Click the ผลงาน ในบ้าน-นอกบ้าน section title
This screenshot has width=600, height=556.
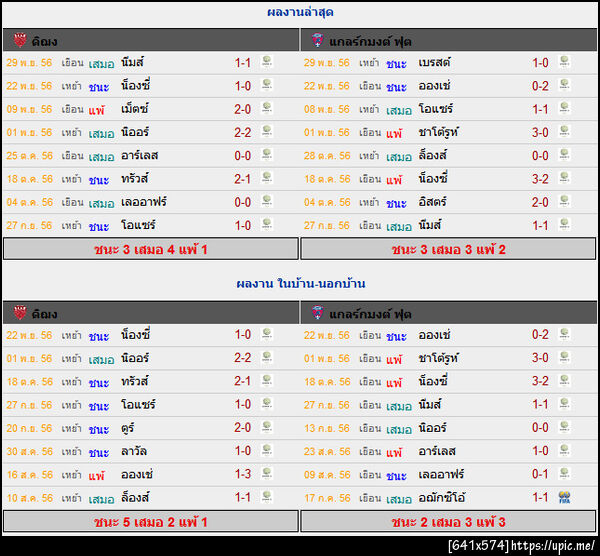300,284
